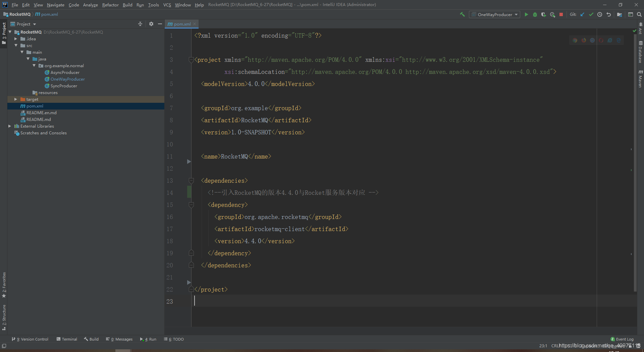The width and height of the screenshot is (644, 352).
Task: Hide the Project tool window minus icon
Action: pyautogui.click(x=160, y=24)
